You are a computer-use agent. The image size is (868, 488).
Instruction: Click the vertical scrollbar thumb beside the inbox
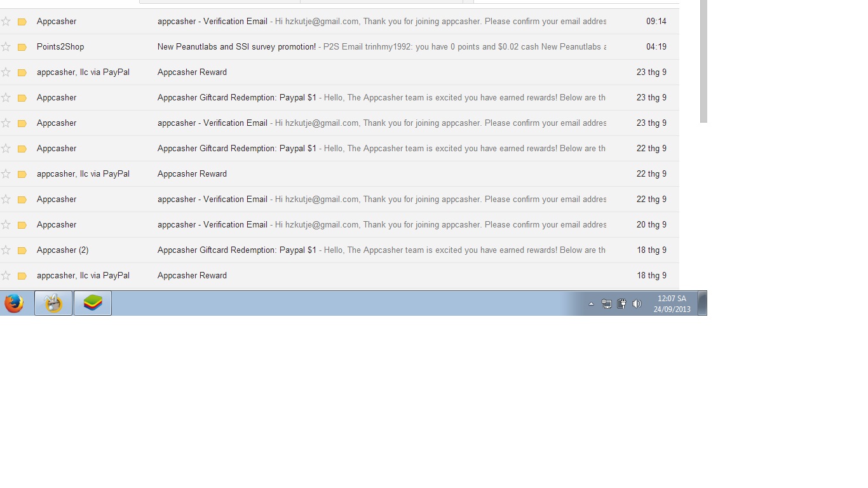(703, 61)
